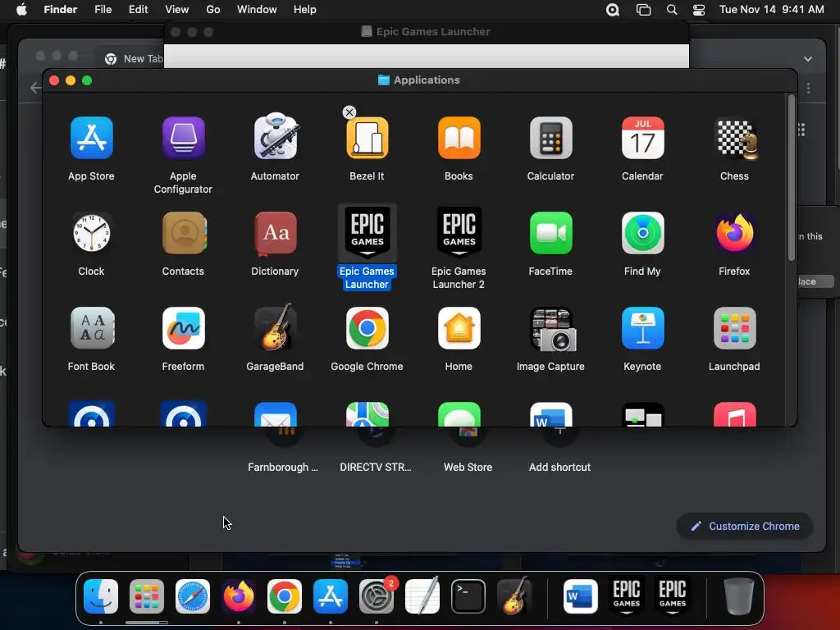Open the App Store application icon
840x630 pixels.
92,138
